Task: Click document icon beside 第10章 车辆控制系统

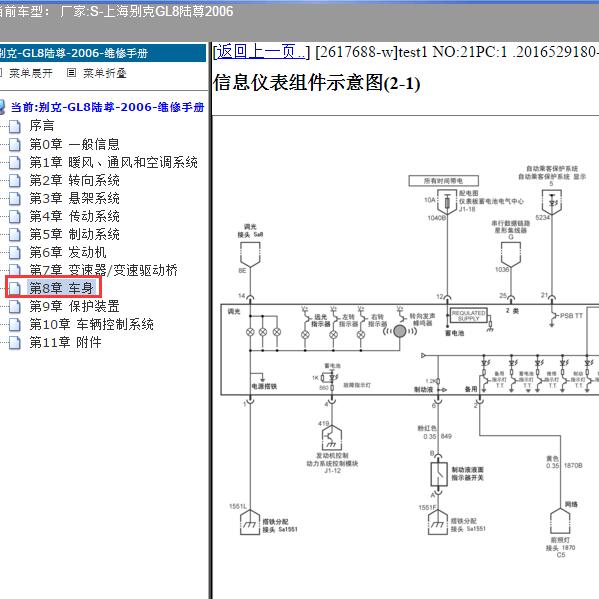Action: click(x=15, y=325)
